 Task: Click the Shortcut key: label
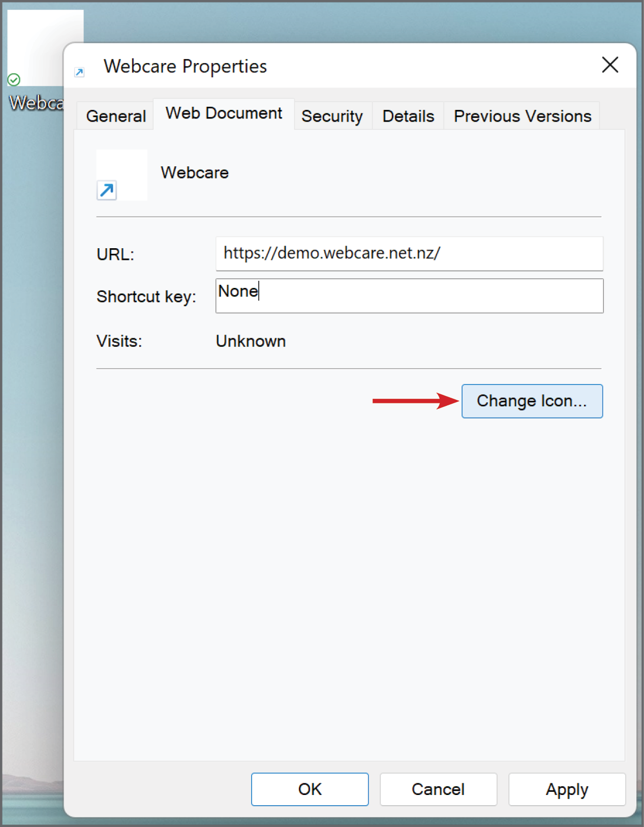click(x=146, y=297)
